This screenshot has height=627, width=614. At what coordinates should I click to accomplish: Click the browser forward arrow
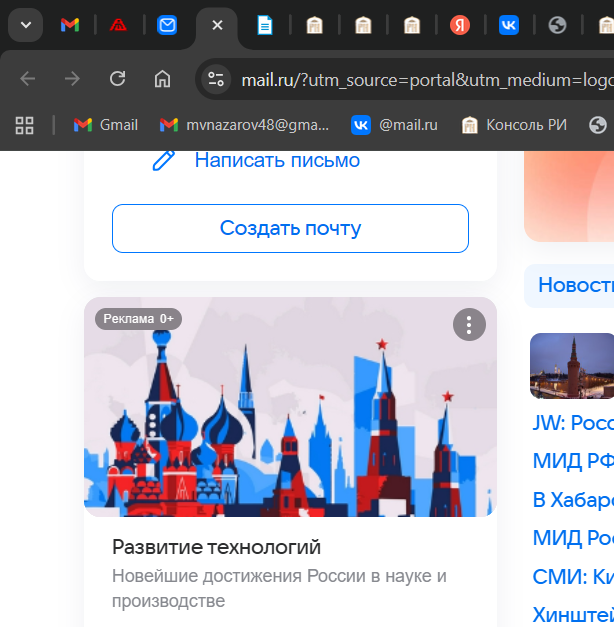[72, 79]
